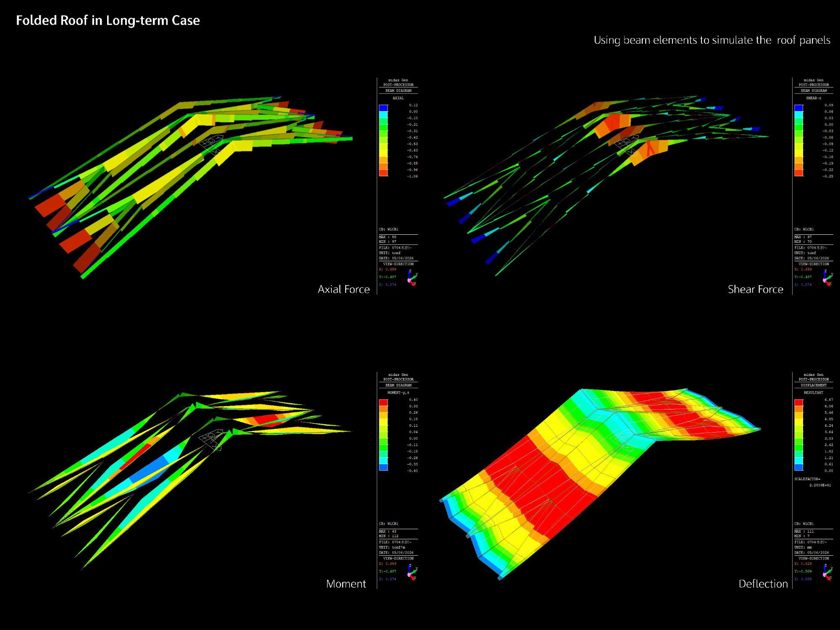Click the Moment caption label
This screenshot has width=840, height=630.
(346, 584)
